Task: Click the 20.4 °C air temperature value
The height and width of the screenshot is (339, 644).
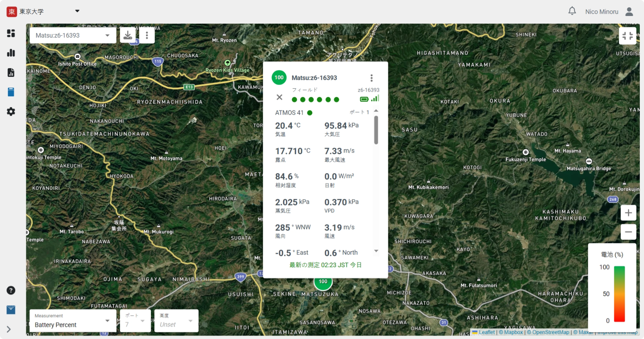Action: pyautogui.click(x=288, y=126)
